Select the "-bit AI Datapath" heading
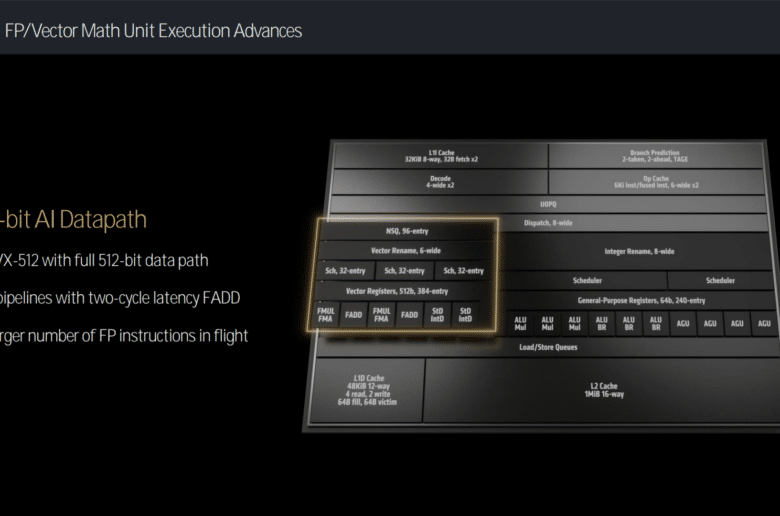 click(x=73, y=219)
